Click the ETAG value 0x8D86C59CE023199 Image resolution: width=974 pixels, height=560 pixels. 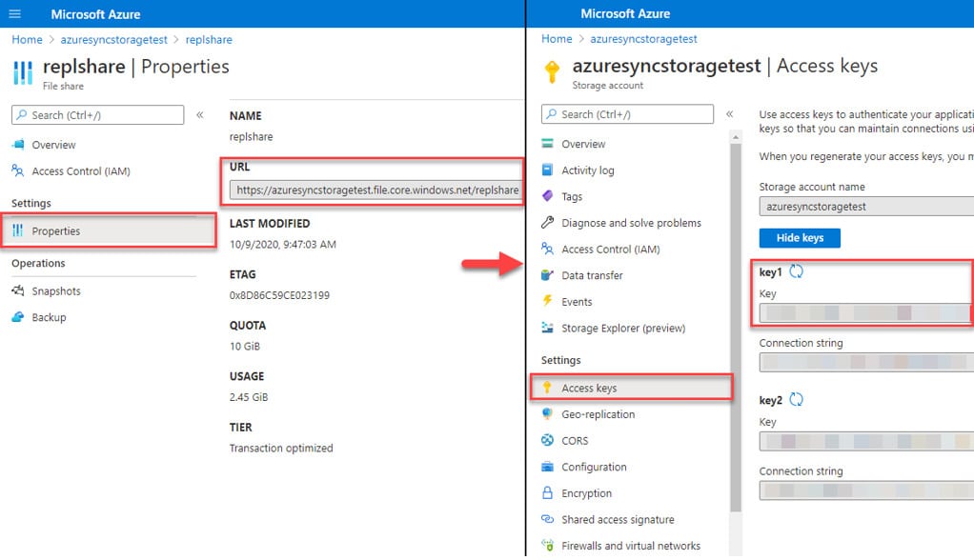[x=279, y=295]
